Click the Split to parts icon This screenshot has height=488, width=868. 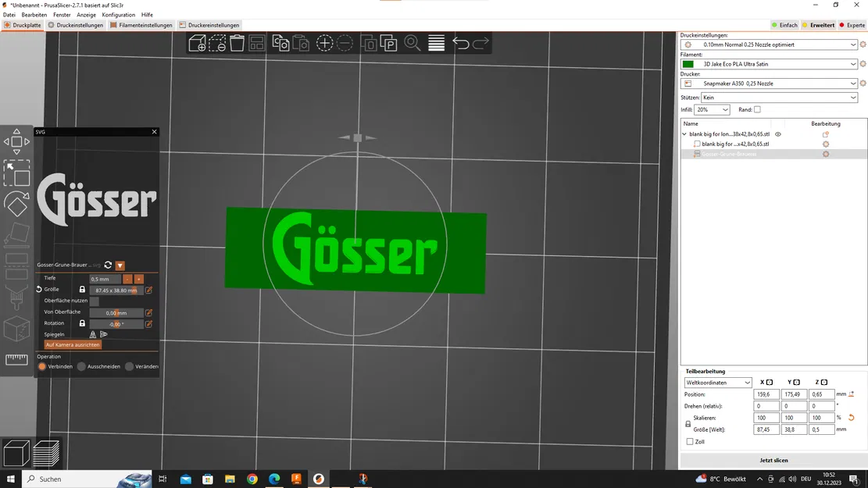pyautogui.click(x=388, y=43)
